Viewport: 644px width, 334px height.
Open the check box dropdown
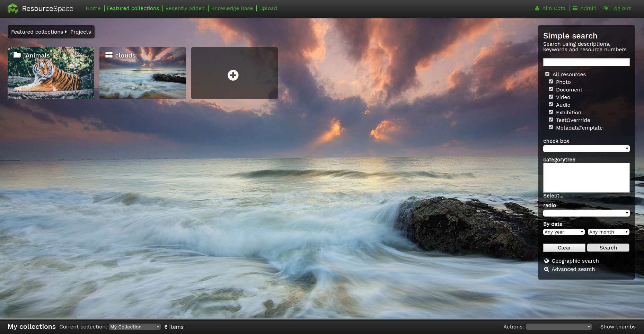tap(586, 149)
